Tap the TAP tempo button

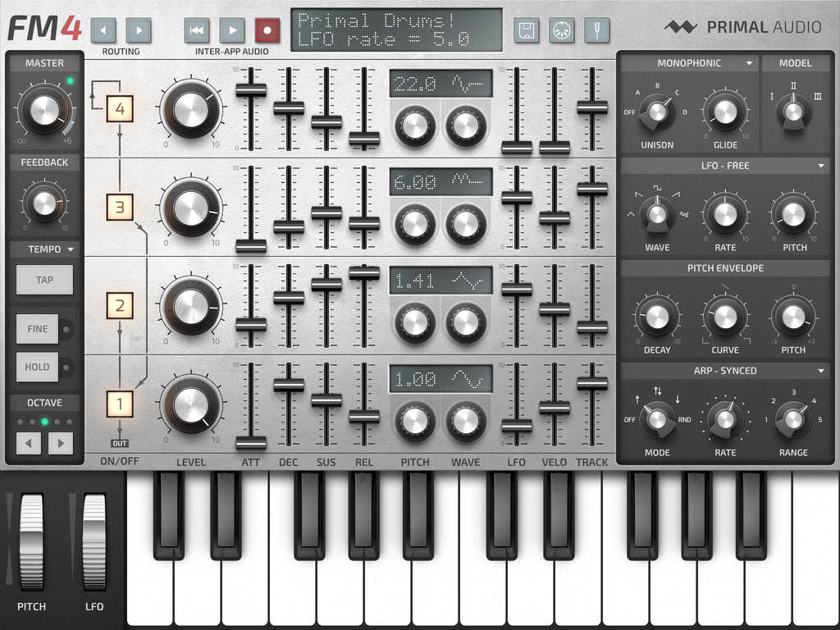[x=44, y=280]
